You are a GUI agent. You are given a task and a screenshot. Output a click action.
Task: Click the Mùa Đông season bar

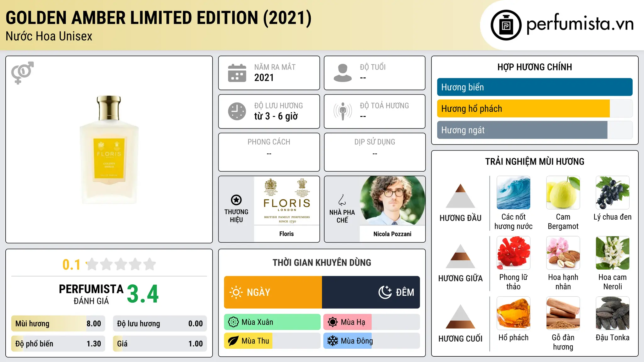(372, 341)
